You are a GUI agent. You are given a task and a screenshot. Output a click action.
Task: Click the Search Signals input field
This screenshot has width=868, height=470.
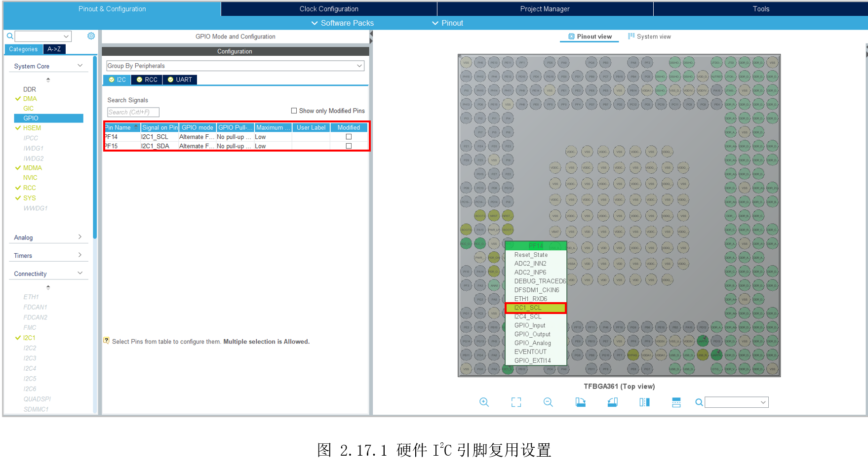pos(133,112)
